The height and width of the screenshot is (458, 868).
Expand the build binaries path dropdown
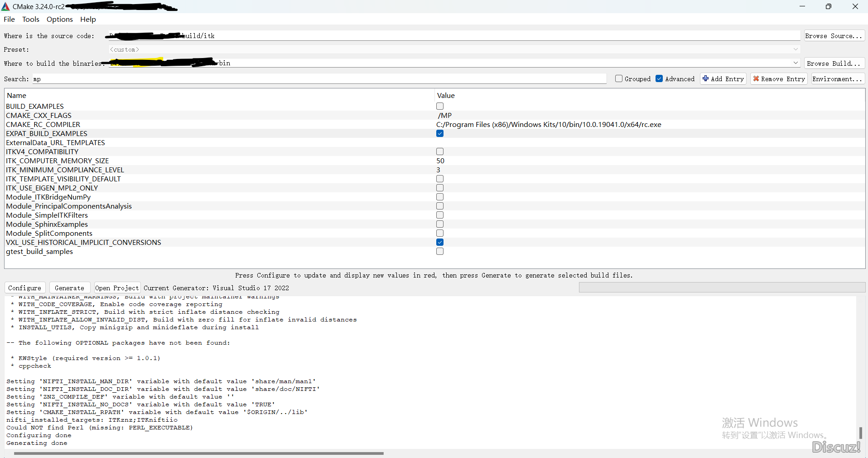(796, 63)
